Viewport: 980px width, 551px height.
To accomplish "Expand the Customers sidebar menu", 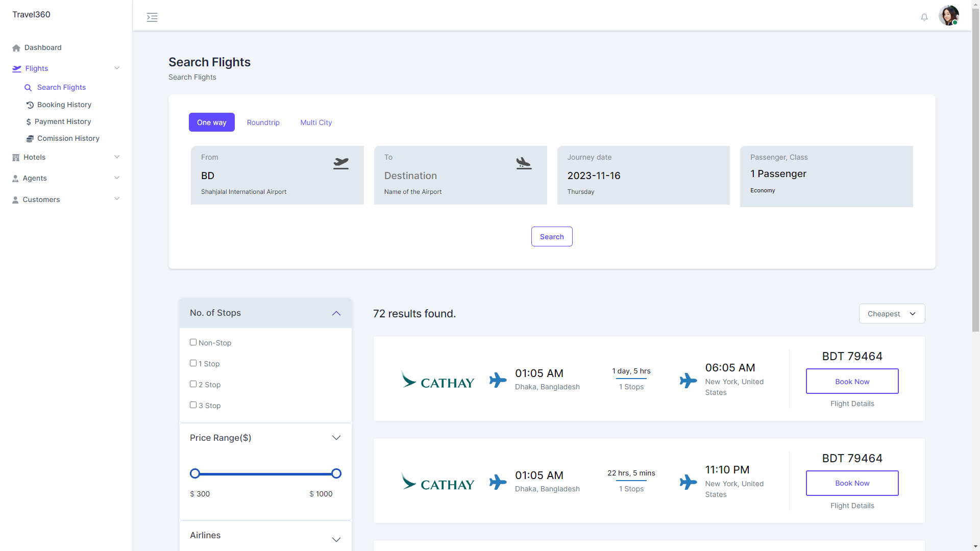I will tap(117, 199).
